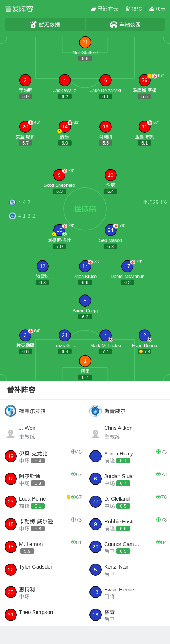View coach J. Weir's profile
Screen dimensions: 170x644
(43, 432)
